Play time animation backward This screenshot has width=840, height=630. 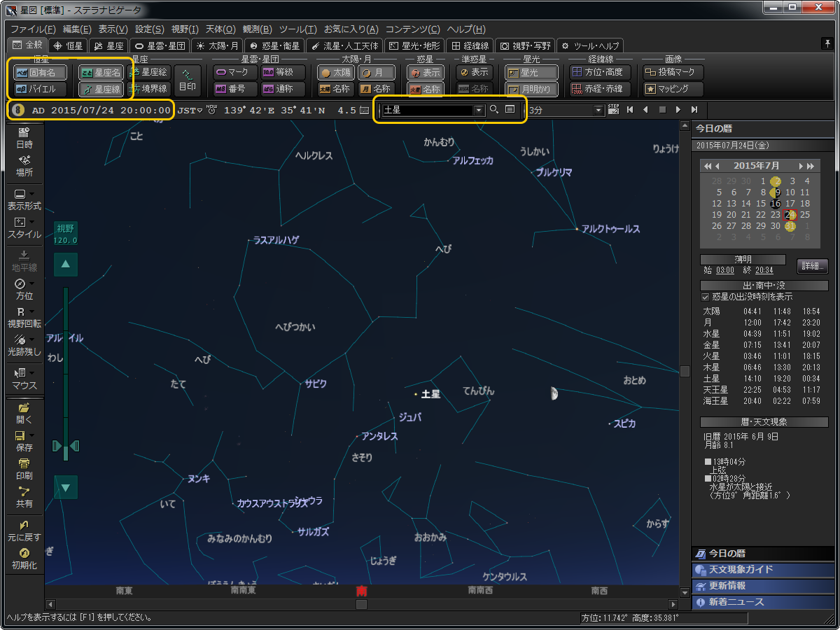[645, 110]
